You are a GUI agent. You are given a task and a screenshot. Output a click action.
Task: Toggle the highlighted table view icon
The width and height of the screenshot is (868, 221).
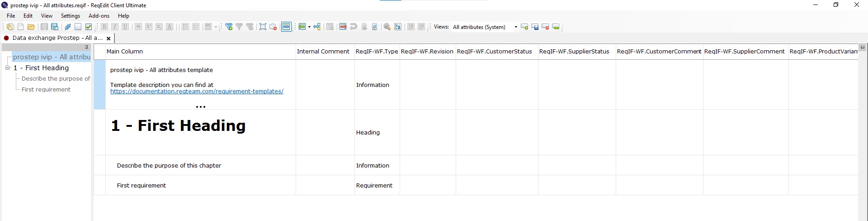coord(286,27)
